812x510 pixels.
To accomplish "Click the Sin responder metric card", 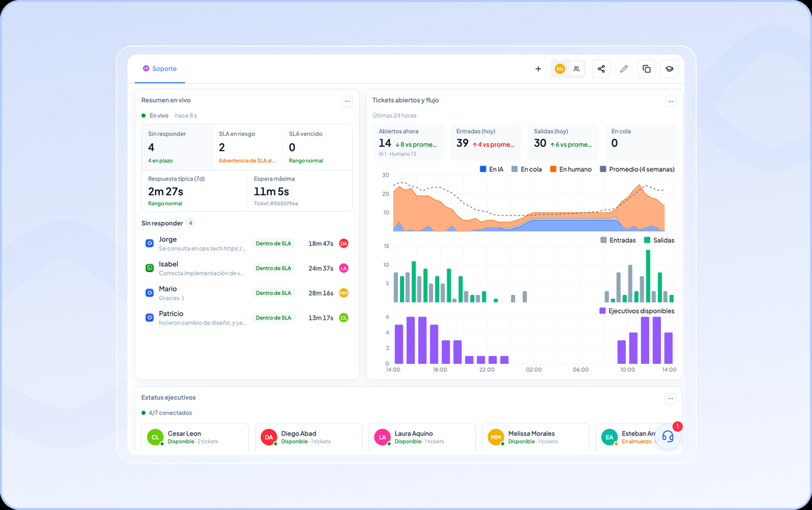I will pyautogui.click(x=177, y=147).
